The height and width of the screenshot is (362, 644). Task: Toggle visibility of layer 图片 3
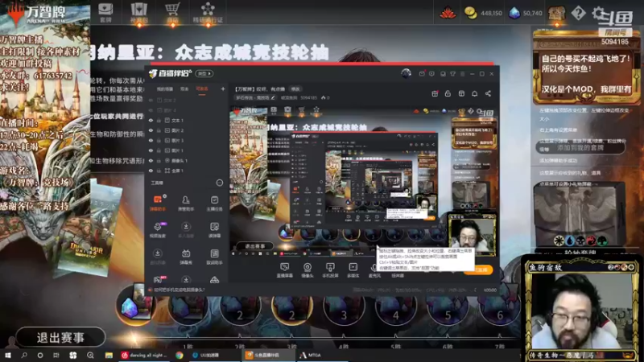(151, 140)
